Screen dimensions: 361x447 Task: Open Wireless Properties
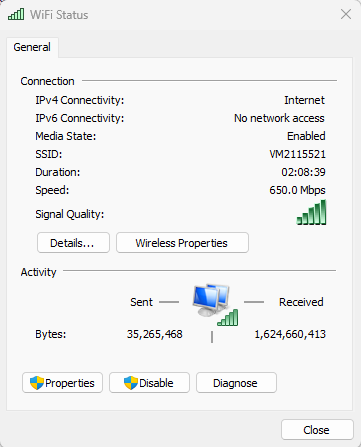tap(182, 243)
